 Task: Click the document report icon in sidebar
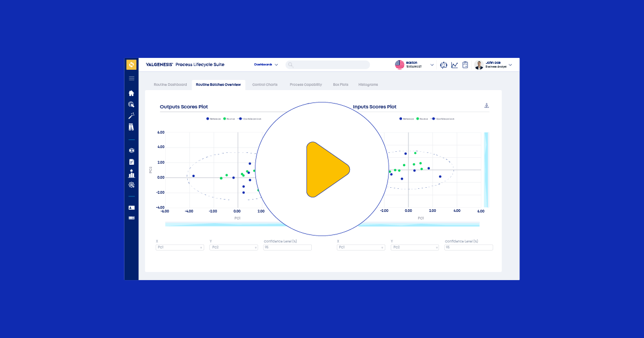131,162
